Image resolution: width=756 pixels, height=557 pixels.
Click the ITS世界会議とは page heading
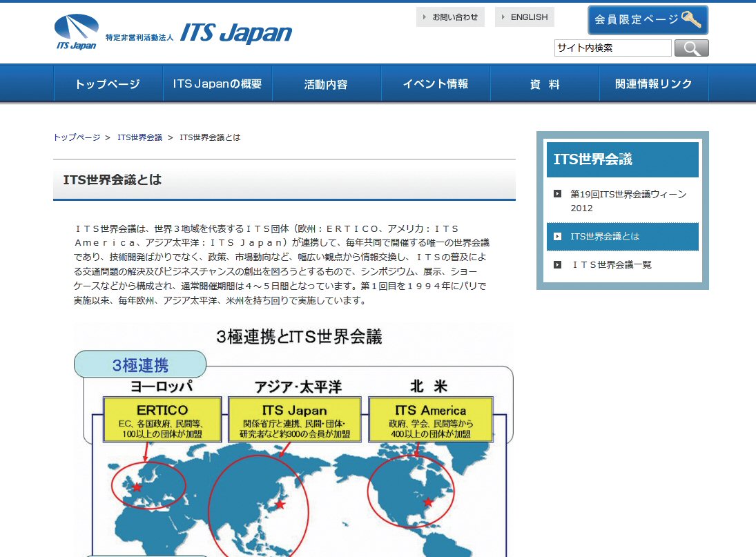pyautogui.click(x=113, y=179)
